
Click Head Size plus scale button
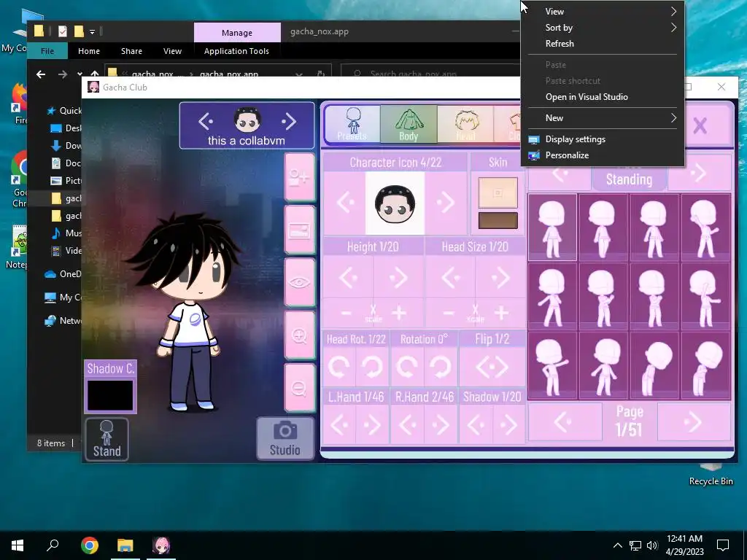point(500,313)
